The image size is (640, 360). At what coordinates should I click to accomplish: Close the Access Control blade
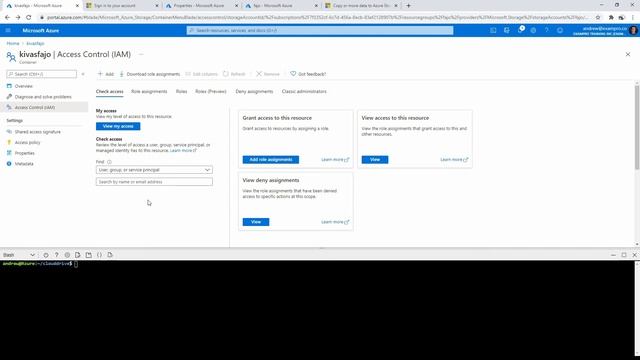click(628, 54)
